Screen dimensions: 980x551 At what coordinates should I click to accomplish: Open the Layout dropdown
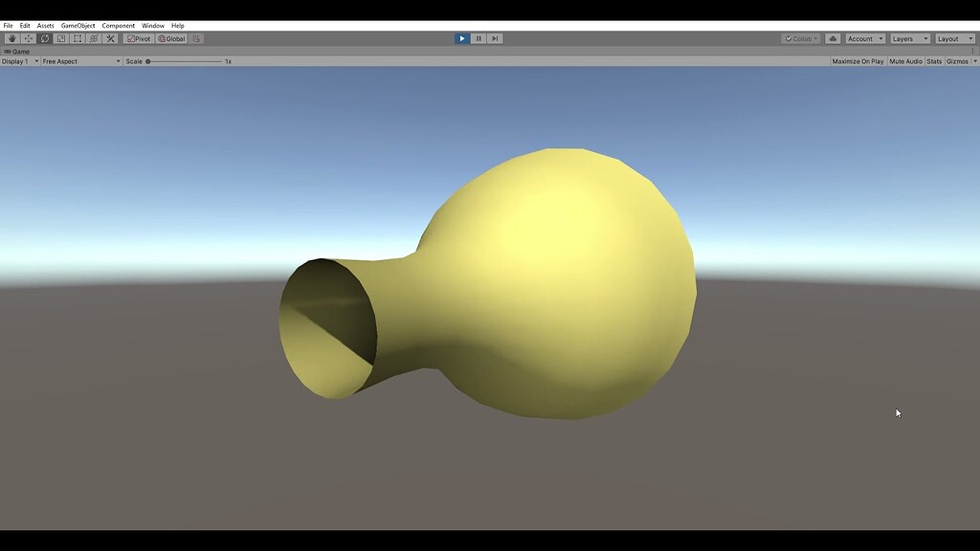[955, 38]
